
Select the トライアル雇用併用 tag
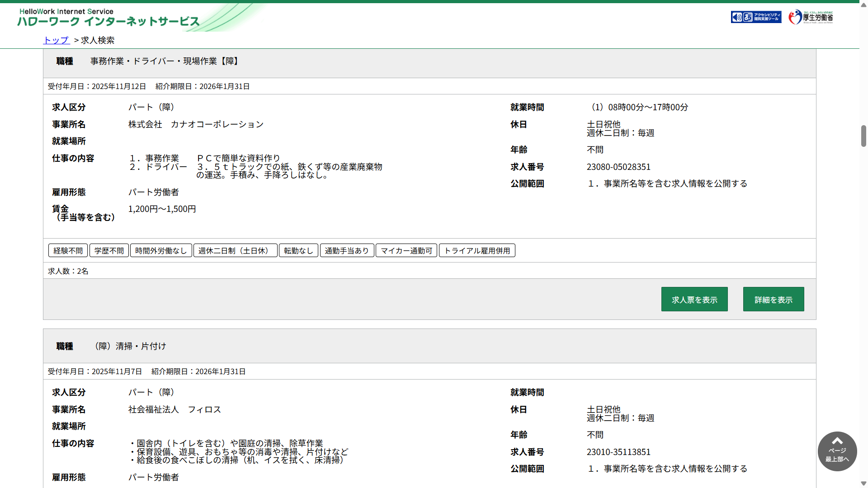[477, 250]
